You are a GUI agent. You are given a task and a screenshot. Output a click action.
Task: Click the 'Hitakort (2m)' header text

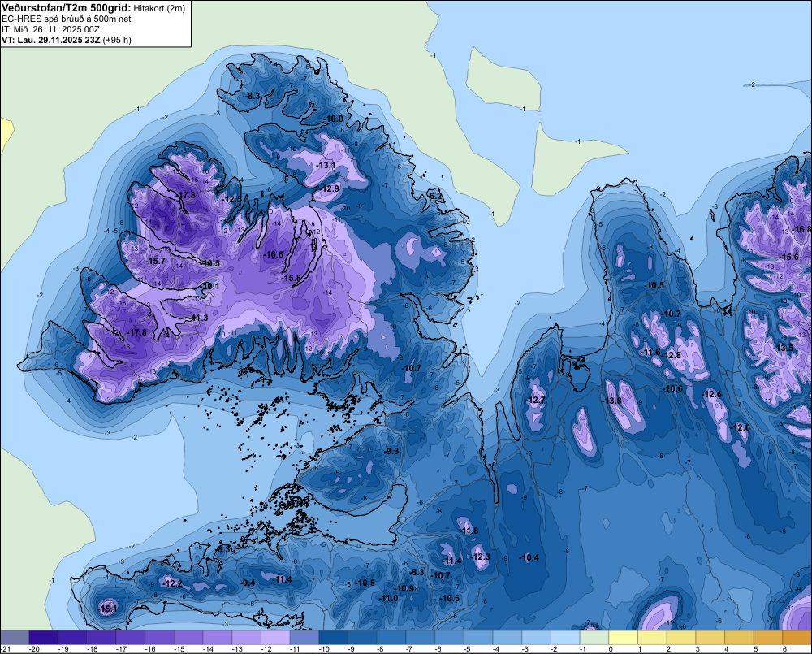tap(159, 8)
